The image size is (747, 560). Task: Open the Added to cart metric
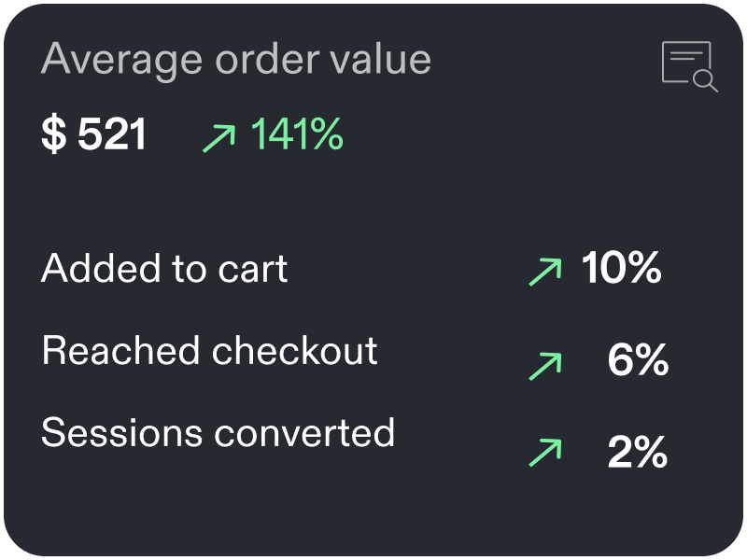click(x=164, y=268)
